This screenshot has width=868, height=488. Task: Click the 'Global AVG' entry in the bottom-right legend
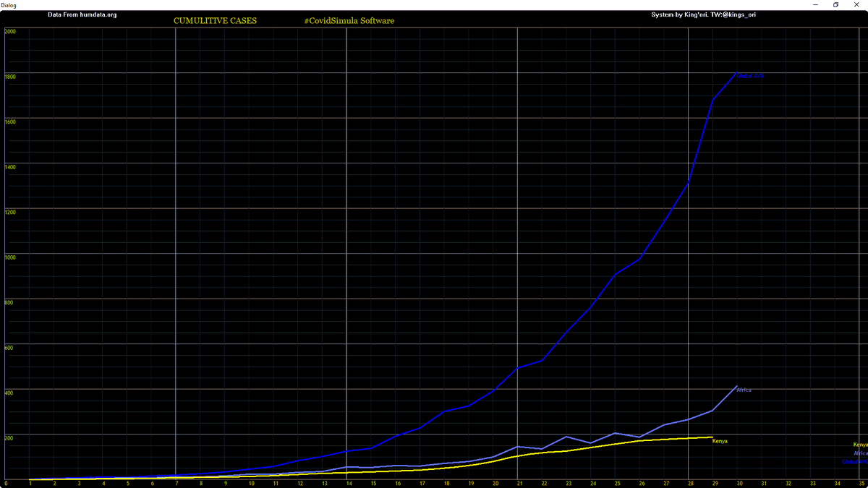click(855, 462)
